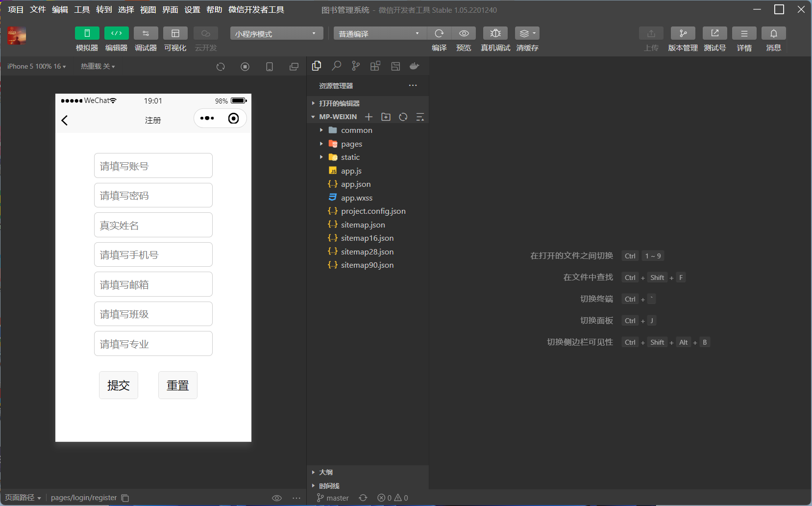Click the mini program close circle button
812x506 pixels.
(x=234, y=118)
